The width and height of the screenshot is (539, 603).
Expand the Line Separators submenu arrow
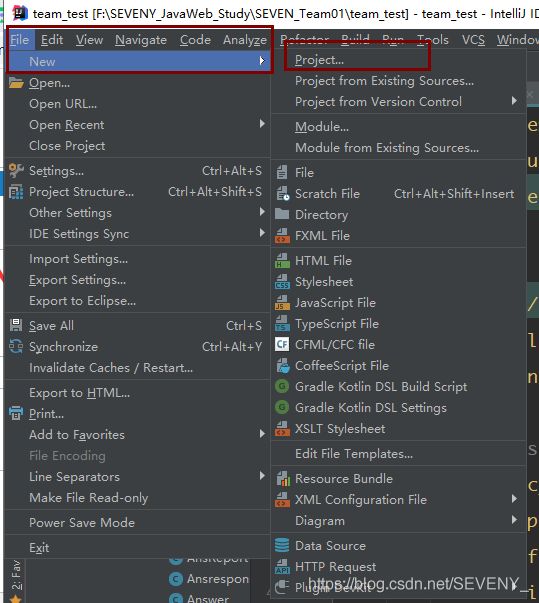click(262, 476)
